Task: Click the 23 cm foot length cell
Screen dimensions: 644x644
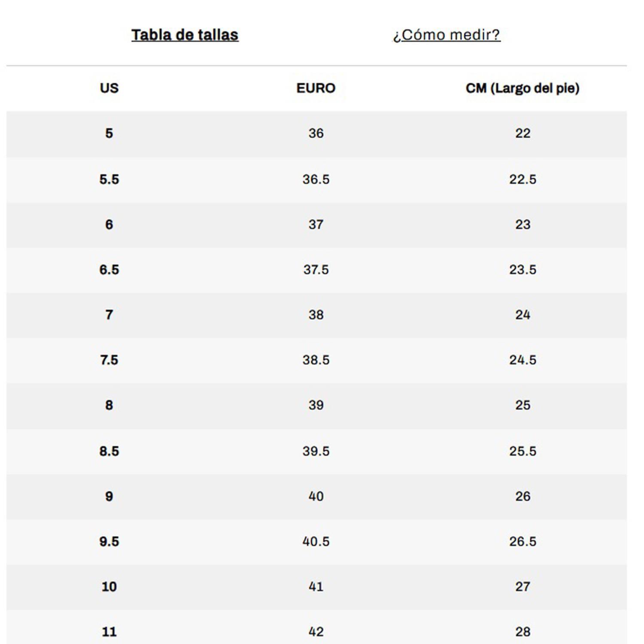Action: pyautogui.click(x=522, y=224)
